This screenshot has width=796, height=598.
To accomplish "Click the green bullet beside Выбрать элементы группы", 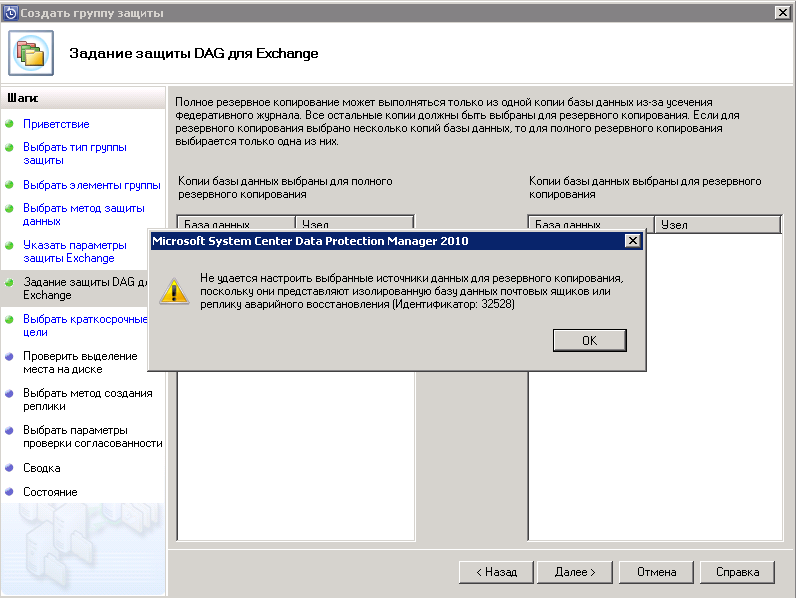I will point(9,184).
